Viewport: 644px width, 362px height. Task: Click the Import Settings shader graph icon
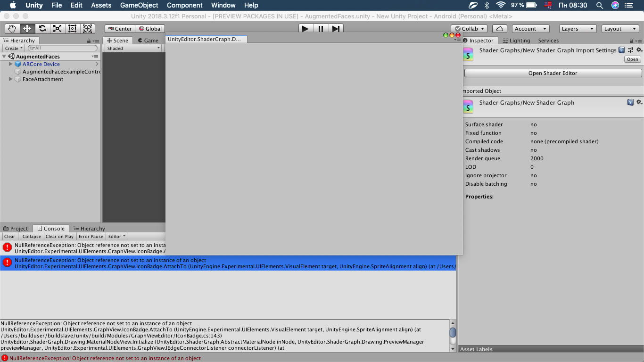468,54
